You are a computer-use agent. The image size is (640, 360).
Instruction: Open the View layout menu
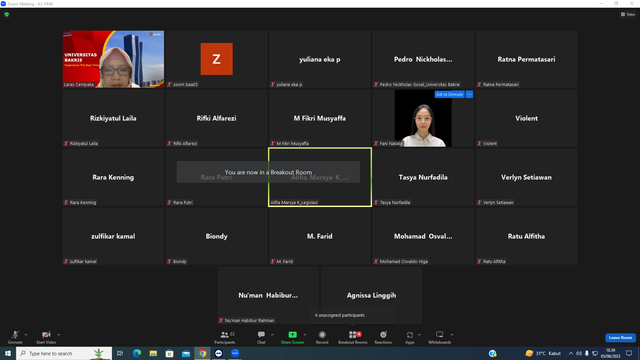click(628, 14)
